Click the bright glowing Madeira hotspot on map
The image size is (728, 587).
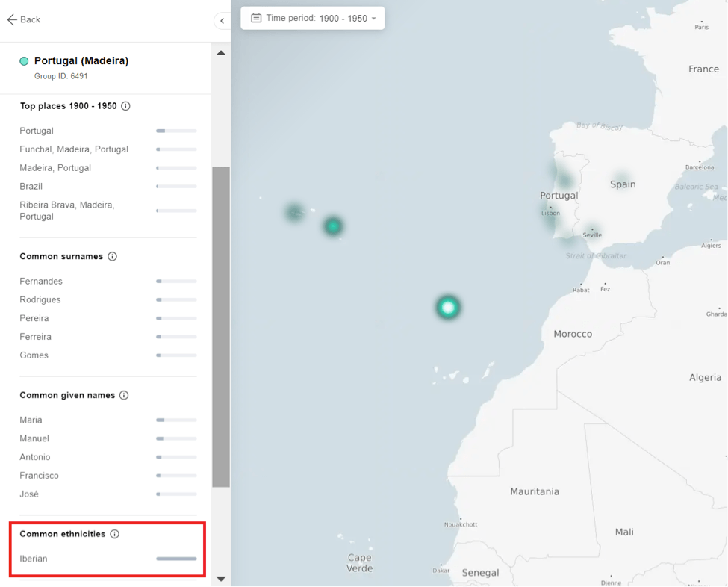448,308
